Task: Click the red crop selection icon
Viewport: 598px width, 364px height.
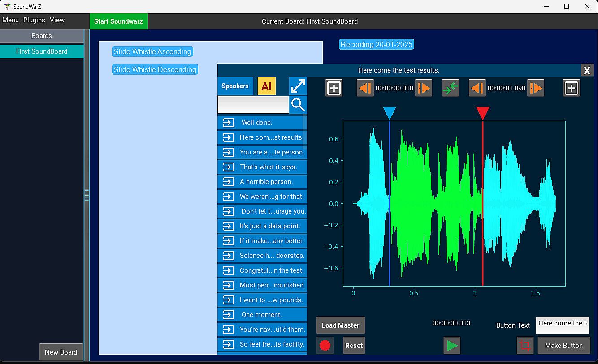Action: [x=525, y=346]
